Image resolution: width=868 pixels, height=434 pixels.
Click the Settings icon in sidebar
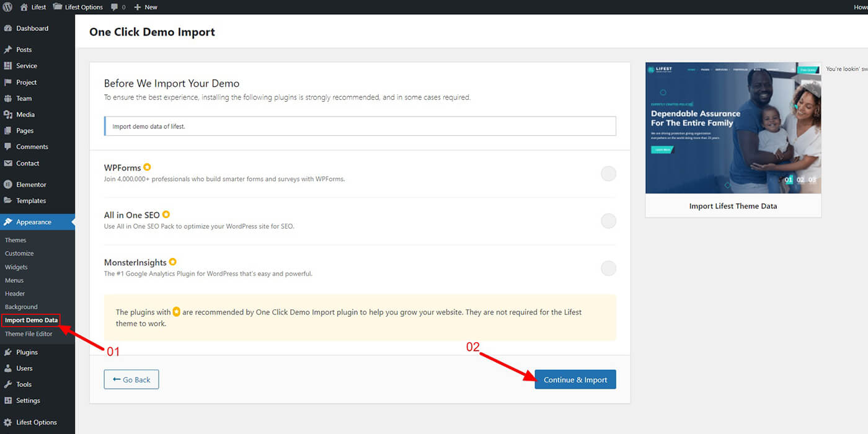(x=8, y=401)
